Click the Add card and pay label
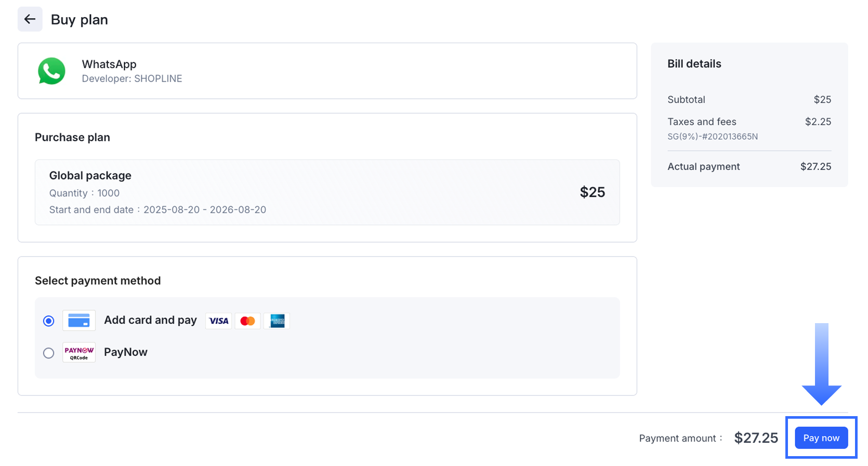Screen dimensions: 868x466 (150, 320)
